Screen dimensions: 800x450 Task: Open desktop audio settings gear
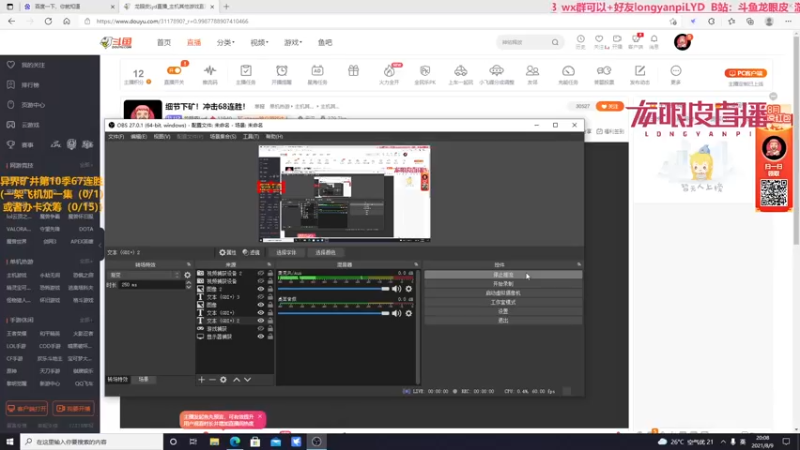409,313
